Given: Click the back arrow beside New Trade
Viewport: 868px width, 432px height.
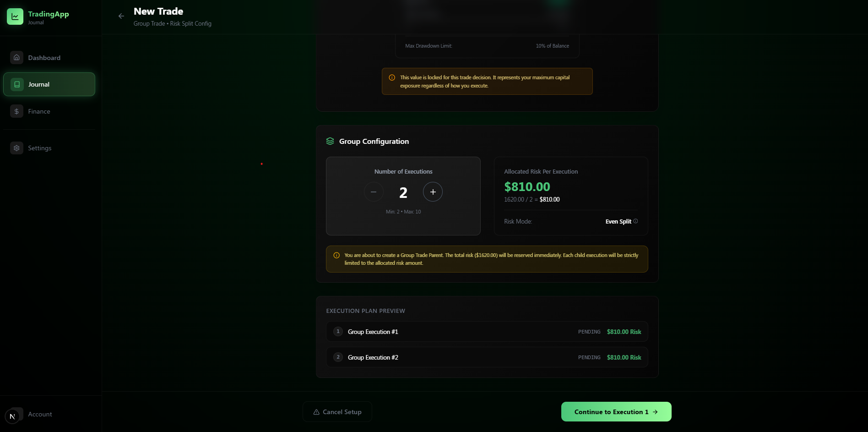Looking at the screenshot, I should click(x=121, y=16).
